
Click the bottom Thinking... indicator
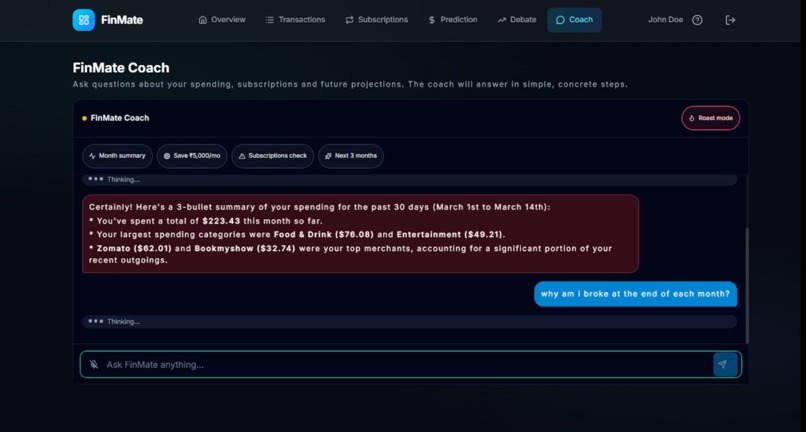[409, 321]
